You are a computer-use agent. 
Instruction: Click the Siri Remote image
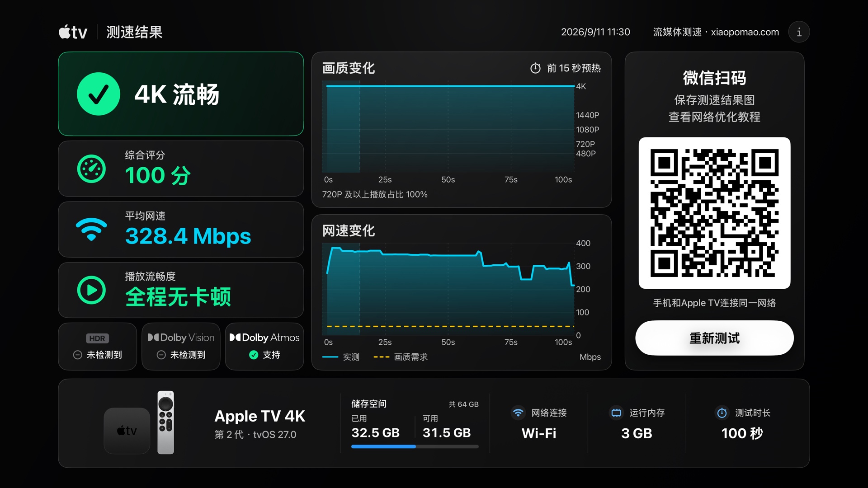pos(165,422)
